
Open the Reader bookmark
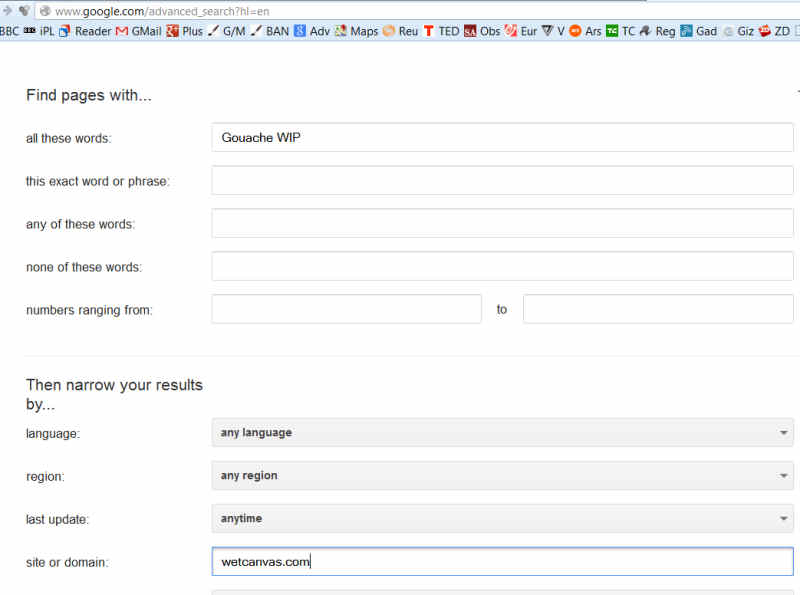tap(85, 32)
